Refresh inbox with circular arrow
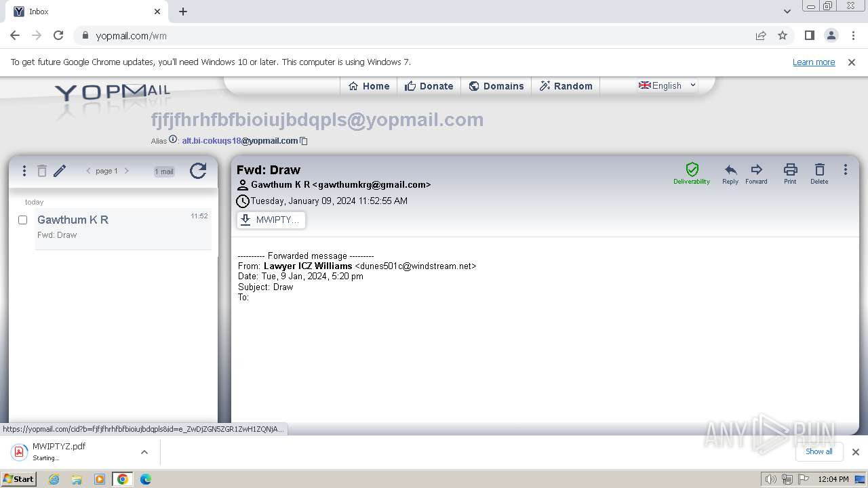 [198, 171]
